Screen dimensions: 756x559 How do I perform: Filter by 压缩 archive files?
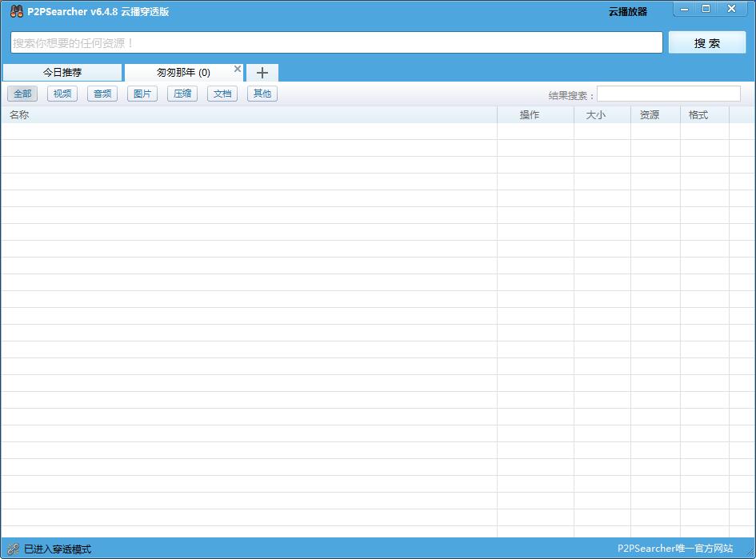(182, 94)
